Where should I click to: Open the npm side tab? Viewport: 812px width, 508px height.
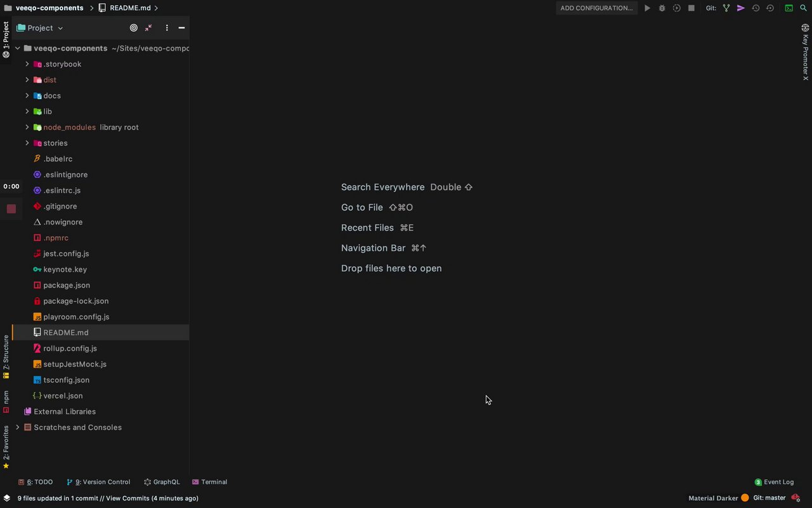click(6, 402)
